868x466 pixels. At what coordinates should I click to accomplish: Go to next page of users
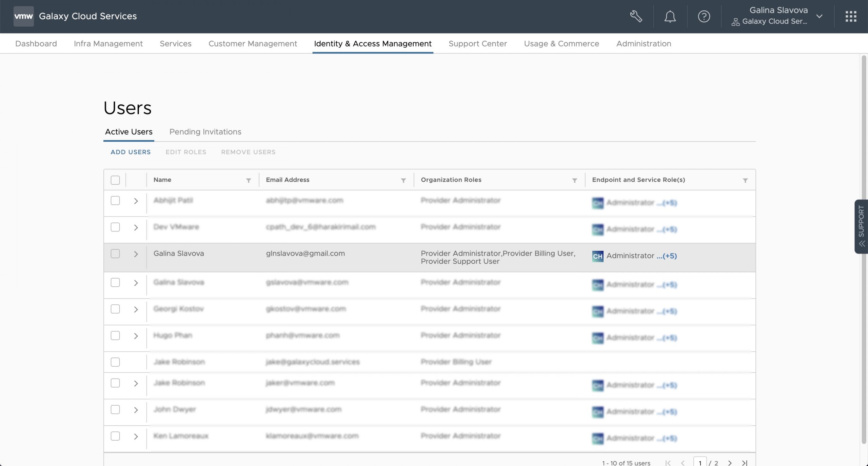(730, 463)
